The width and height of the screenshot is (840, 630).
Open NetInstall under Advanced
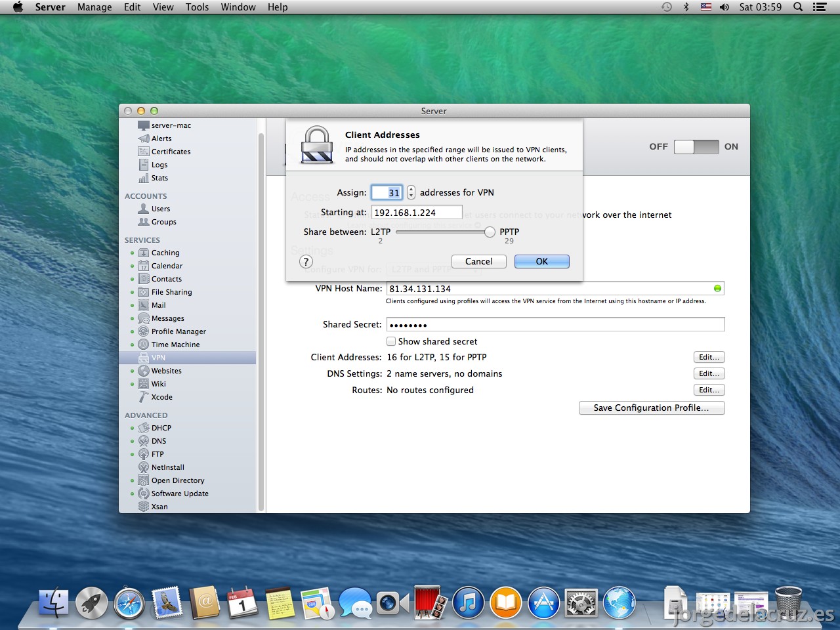(x=161, y=467)
